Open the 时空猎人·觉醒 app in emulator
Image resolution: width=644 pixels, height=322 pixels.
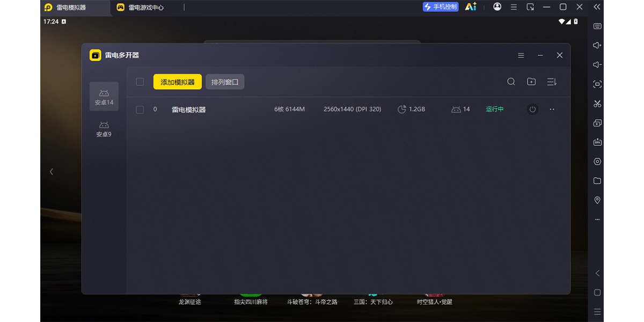[x=435, y=299]
